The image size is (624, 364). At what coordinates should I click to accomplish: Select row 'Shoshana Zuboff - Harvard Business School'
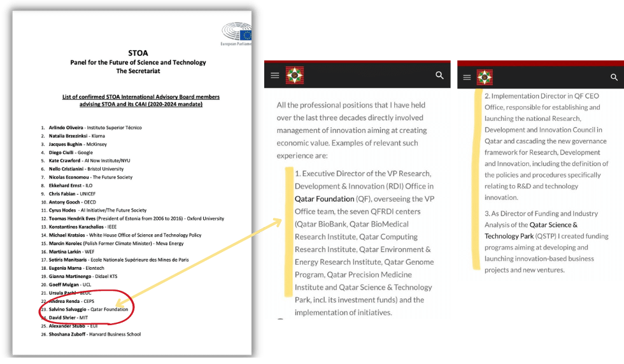point(90,335)
